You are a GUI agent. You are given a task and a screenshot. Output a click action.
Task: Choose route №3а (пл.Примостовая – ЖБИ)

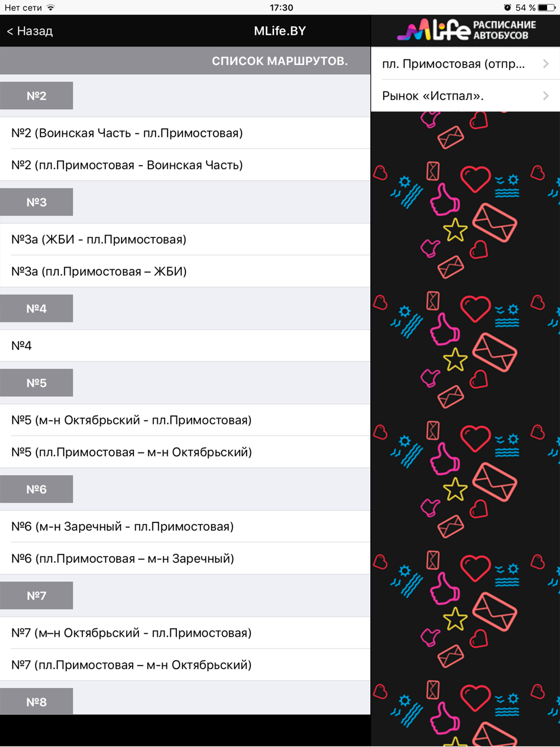click(x=185, y=271)
